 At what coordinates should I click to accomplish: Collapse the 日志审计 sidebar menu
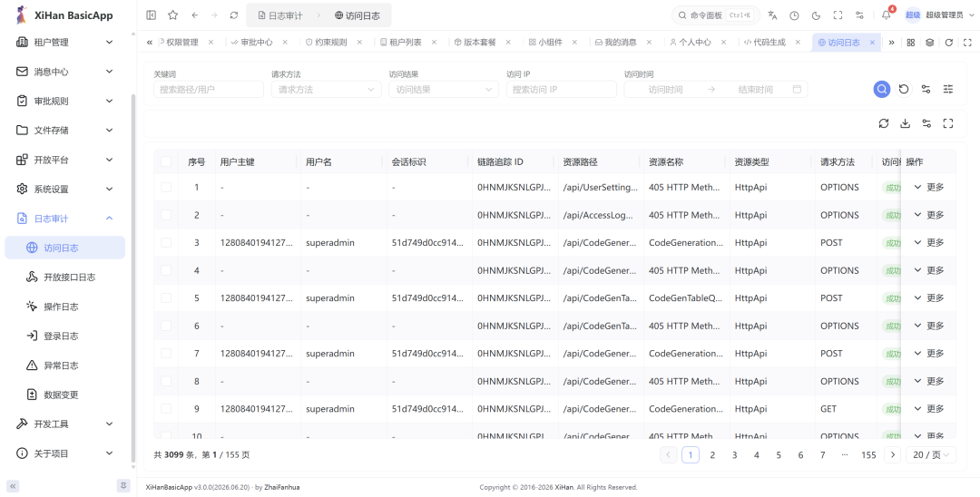[x=65, y=219]
